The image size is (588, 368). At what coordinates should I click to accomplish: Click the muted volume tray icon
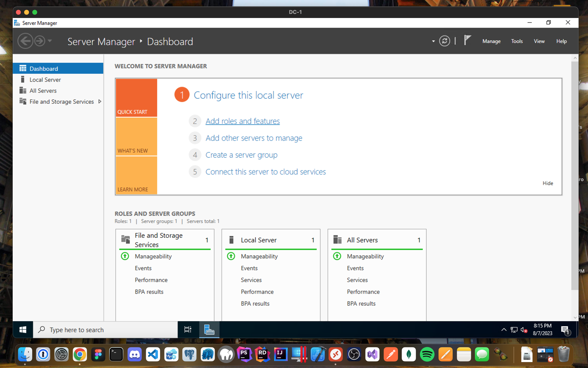524,330
